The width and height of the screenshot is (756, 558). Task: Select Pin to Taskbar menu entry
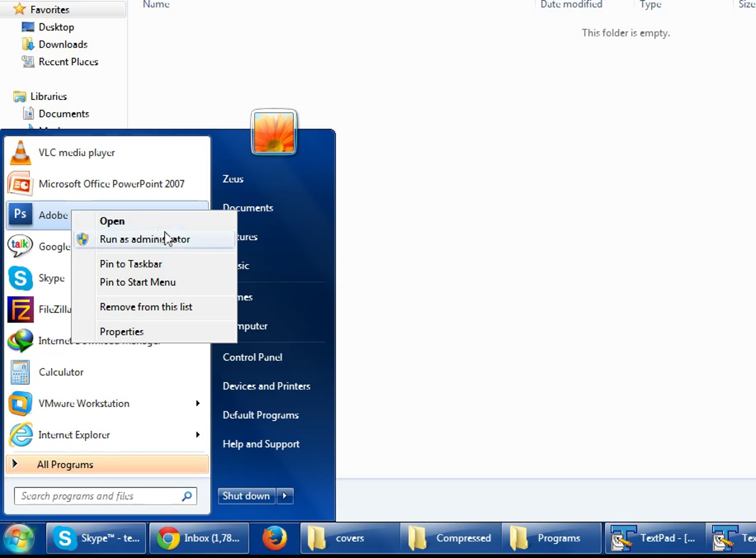(x=131, y=264)
